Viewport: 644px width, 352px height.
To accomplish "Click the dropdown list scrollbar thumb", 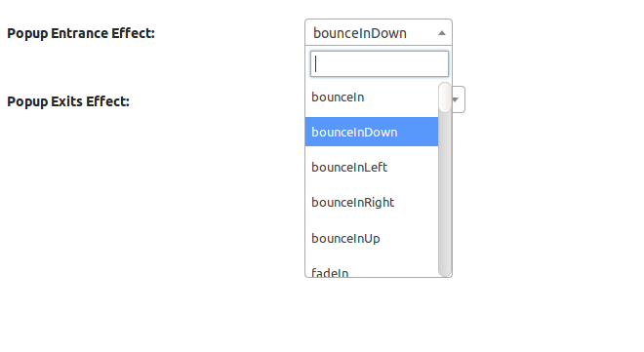I will (445, 98).
